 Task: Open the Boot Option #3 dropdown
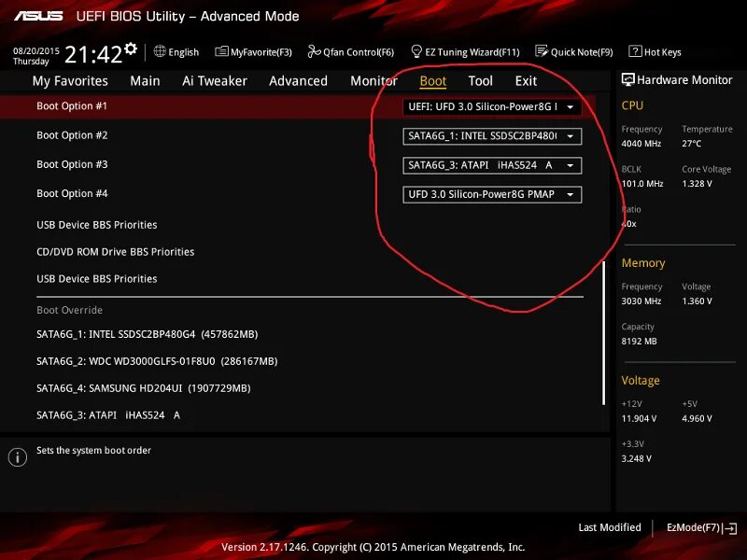tap(492, 165)
